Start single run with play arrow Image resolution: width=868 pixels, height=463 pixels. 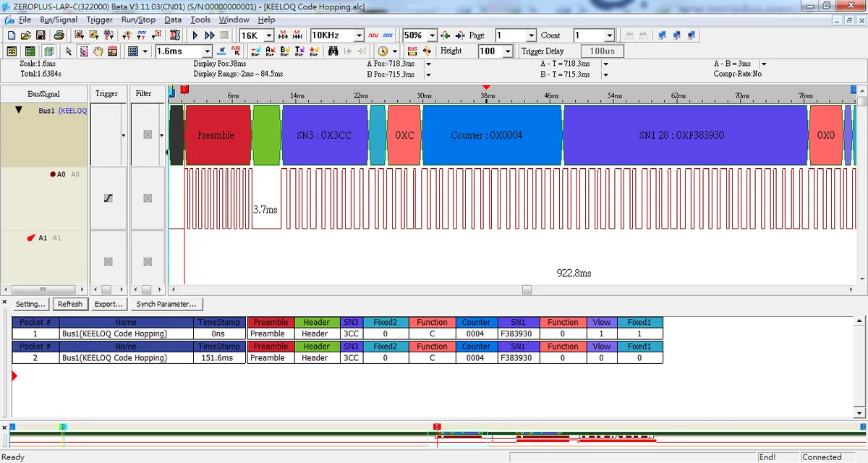point(195,35)
